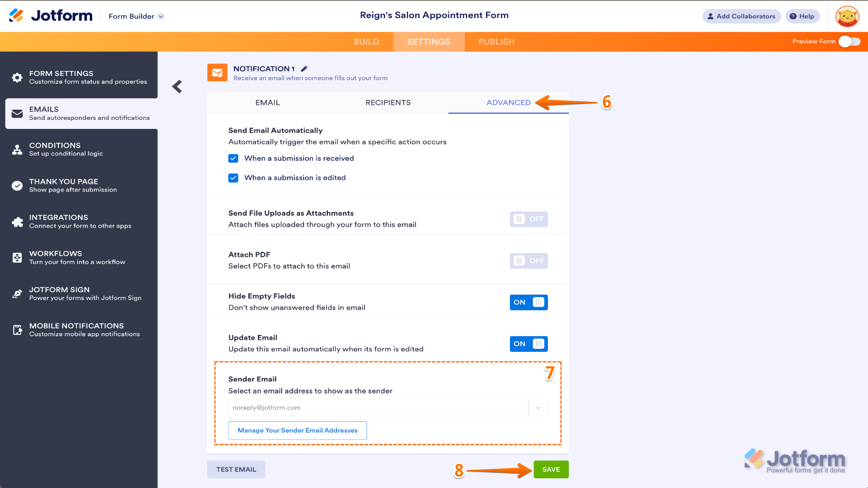Switch to the Recipients tab
The height and width of the screenshot is (488, 868).
(x=388, y=102)
